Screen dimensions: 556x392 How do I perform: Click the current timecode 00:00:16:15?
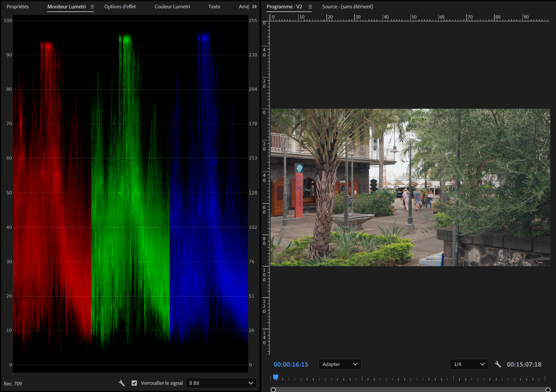291,365
